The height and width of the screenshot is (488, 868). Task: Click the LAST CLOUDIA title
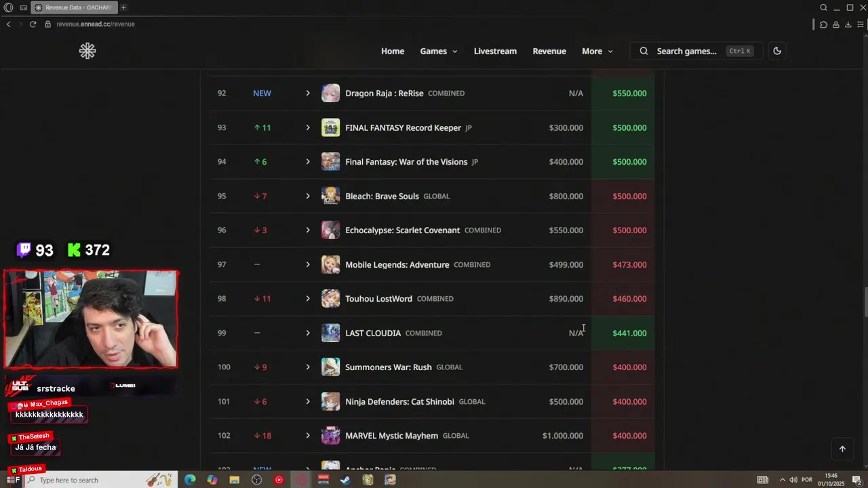[373, 333]
